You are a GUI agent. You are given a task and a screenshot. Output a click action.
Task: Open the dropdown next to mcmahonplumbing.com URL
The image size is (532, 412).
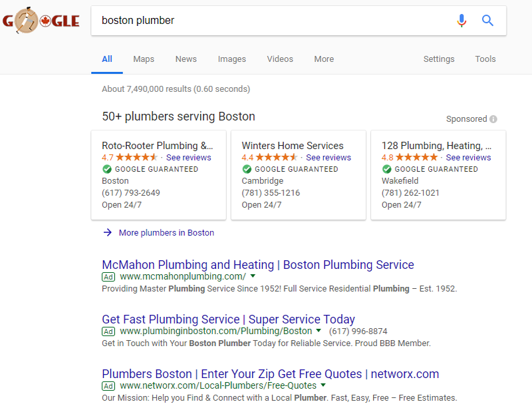(x=252, y=276)
